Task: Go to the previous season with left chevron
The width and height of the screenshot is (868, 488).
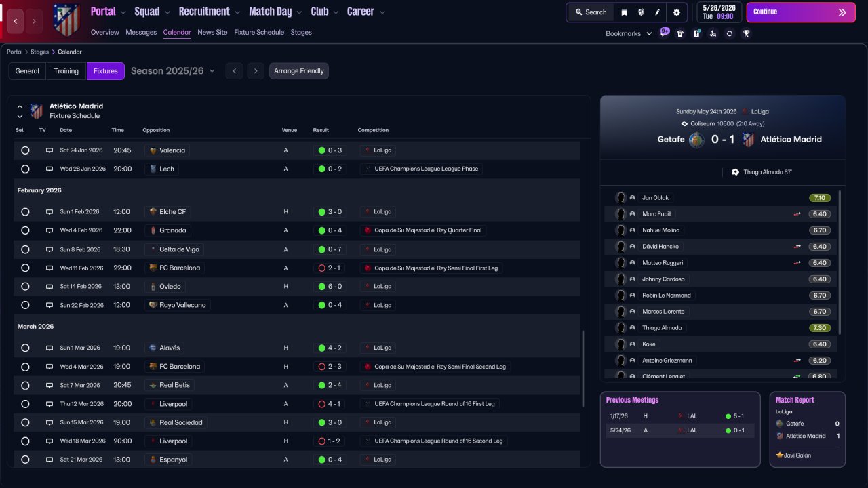Action: tap(234, 71)
